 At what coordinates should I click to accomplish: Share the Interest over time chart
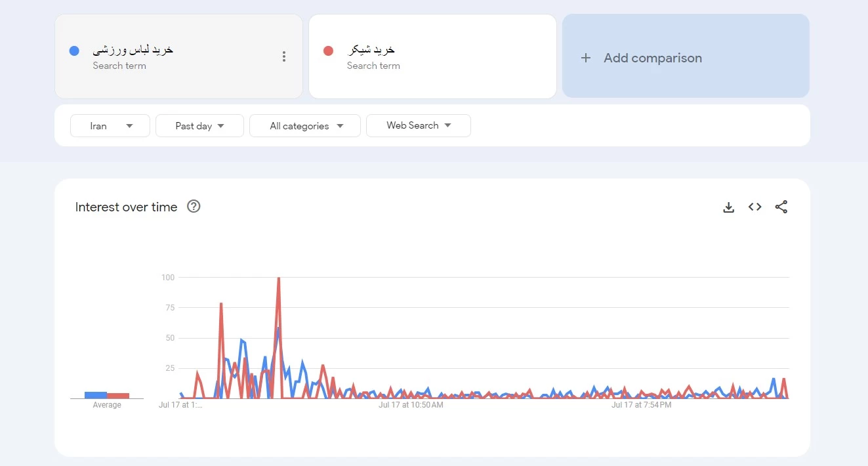click(x=781, y=207)
